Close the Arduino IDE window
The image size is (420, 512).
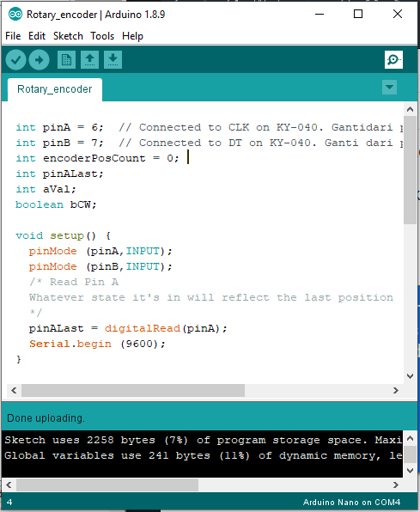pyautogui.click(x=398, y=14)
